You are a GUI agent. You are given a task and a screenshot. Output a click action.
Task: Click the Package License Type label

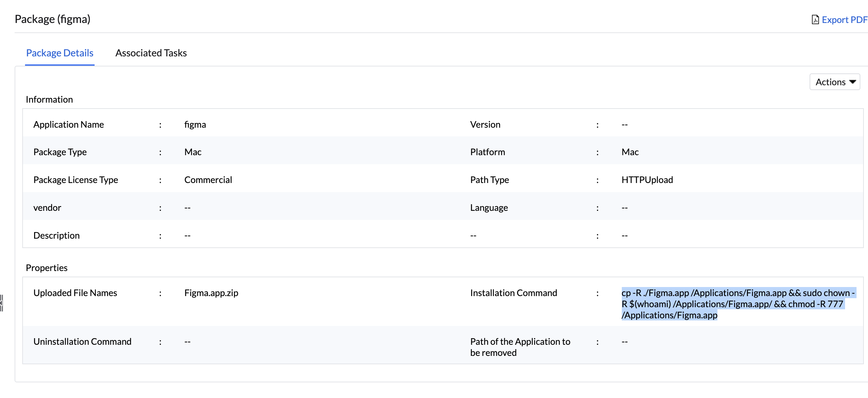coord(76,180)
